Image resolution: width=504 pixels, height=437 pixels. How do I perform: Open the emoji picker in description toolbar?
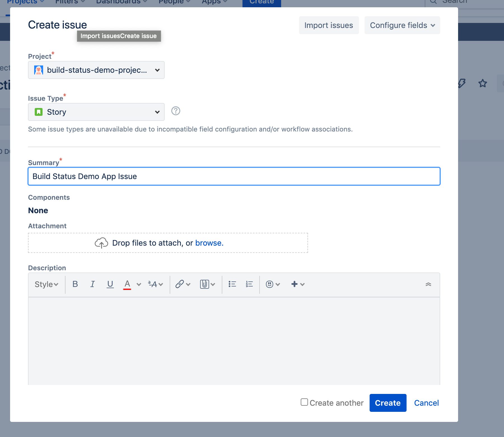tap(269, 284)
